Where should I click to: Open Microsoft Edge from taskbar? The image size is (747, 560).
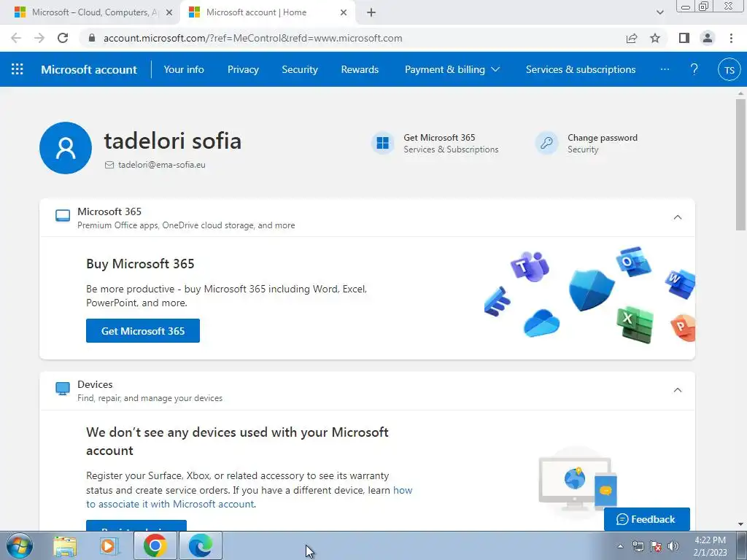200,545
